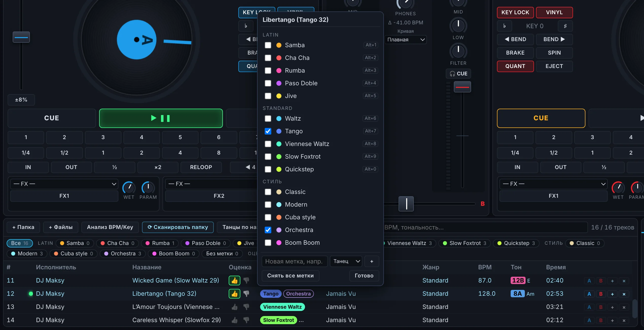The image size is (644, 330).
Task: Click the Готово button
Action: tap(364, 276)
